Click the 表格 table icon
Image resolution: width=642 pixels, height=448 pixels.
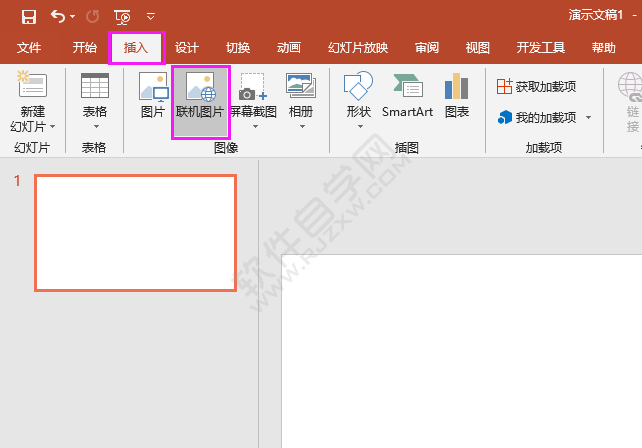[x=95, y=86]
